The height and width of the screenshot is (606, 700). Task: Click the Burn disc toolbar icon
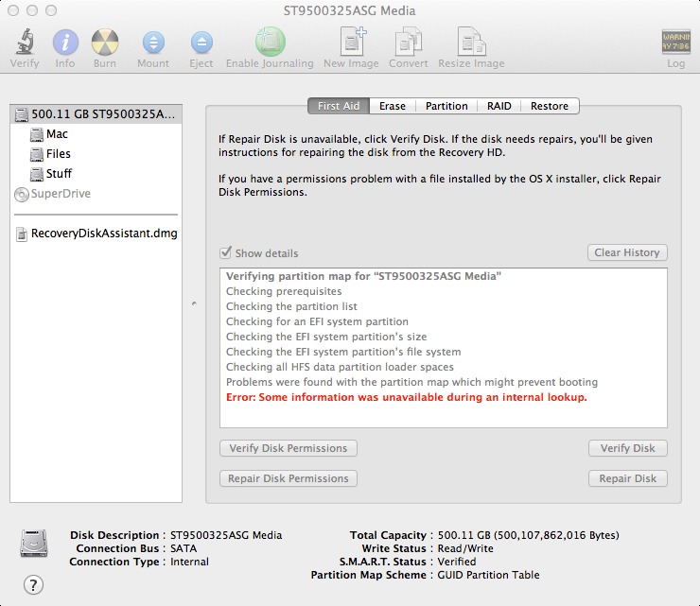pos(105,43)
